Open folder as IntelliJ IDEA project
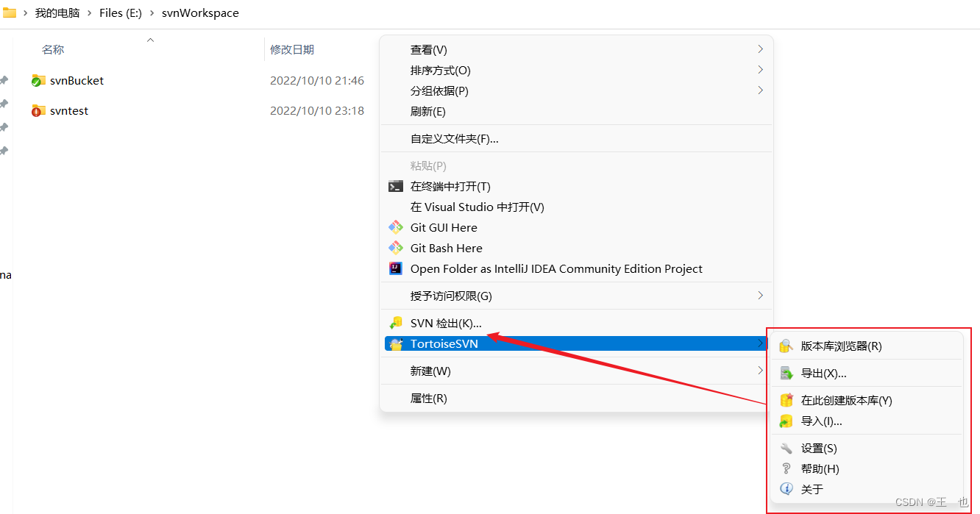The width and height of the screenshot is (980, 514). pos(556,268)
